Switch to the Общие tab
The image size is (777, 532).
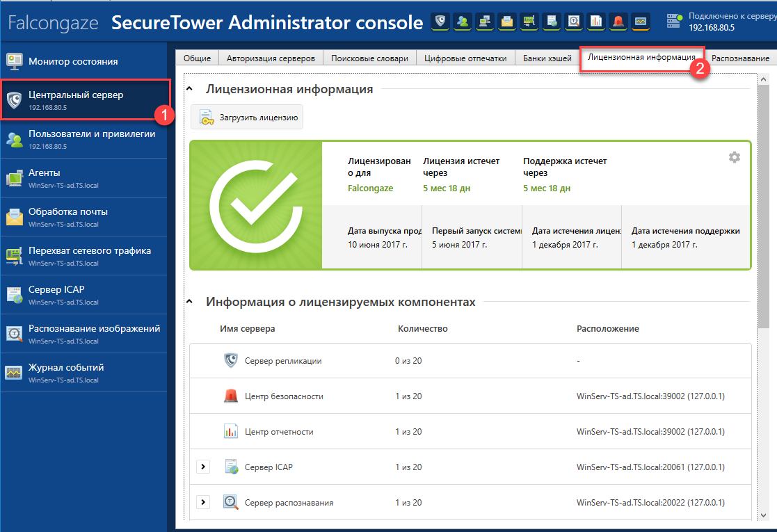coord(198,58)
